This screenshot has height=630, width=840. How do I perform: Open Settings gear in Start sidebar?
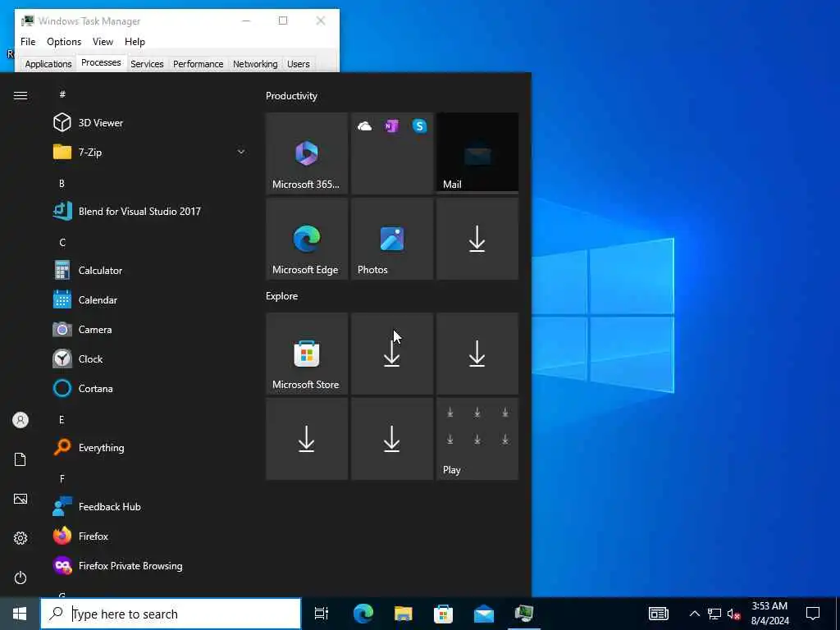[x=21, y=538]
